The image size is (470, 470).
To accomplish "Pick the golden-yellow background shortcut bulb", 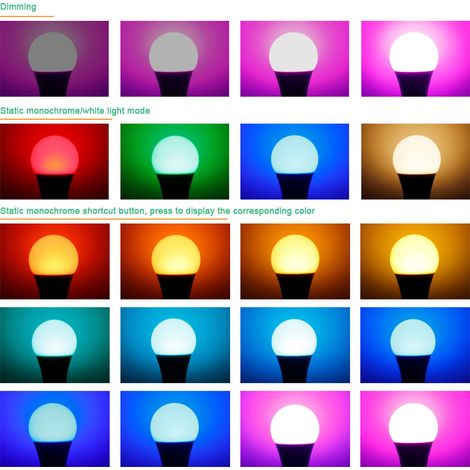I will [415, 261].
